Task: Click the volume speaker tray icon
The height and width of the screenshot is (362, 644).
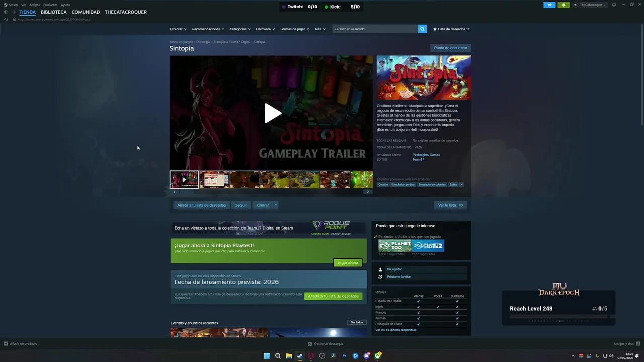Action: pyautogui.click(x=611, y=356)
